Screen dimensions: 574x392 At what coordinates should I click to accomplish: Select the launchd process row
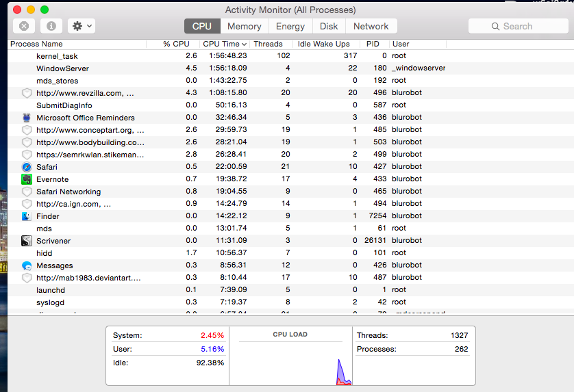click(x=290, y=290)
